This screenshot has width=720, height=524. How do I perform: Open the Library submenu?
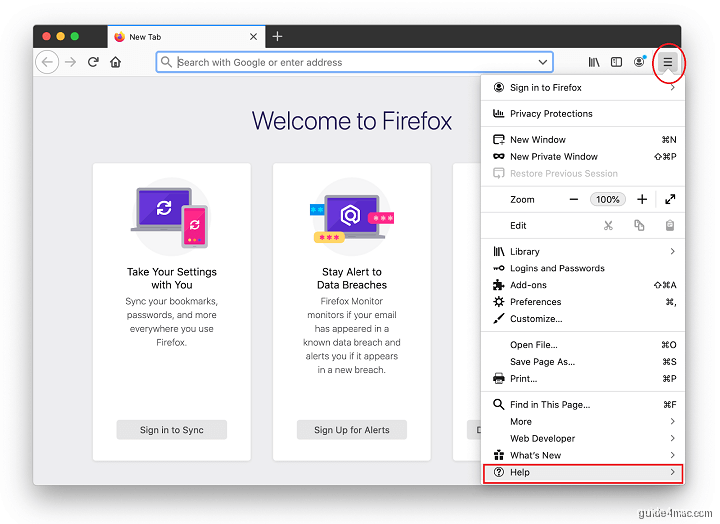point(583,252)
